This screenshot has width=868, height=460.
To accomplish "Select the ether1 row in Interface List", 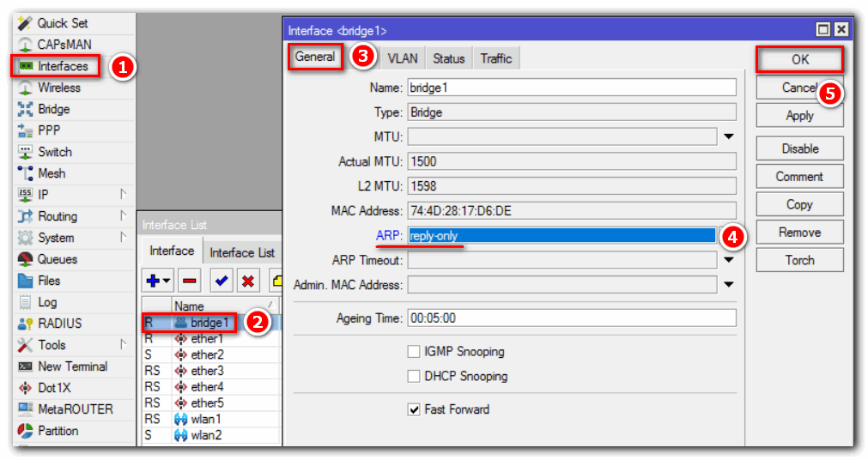I will pos(206,339).
